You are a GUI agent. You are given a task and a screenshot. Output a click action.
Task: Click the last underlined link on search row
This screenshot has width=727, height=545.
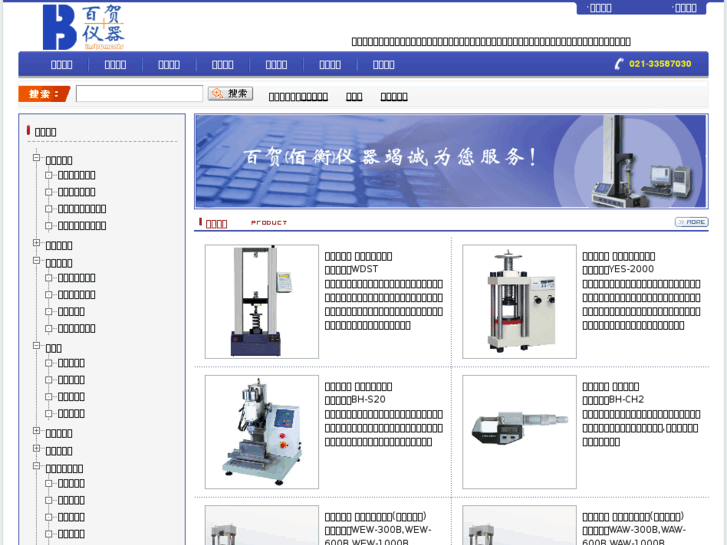coord(394,96)
